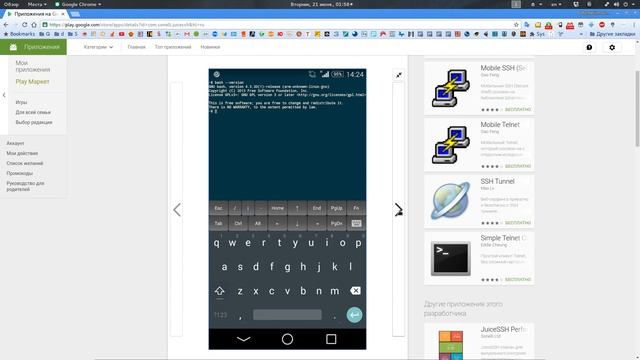This screenshot has height=360, width=640.
Task: Switch to the Новинки tab
Action: coord(210,47)
